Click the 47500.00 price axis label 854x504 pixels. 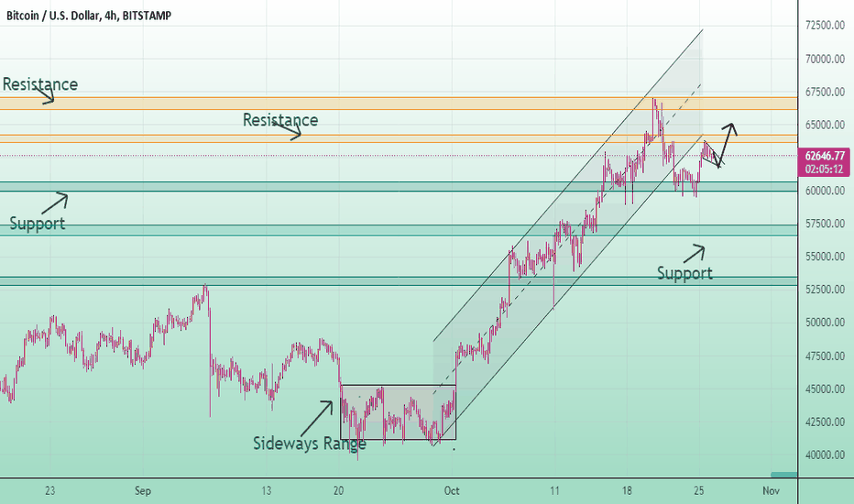click(825, 356)
